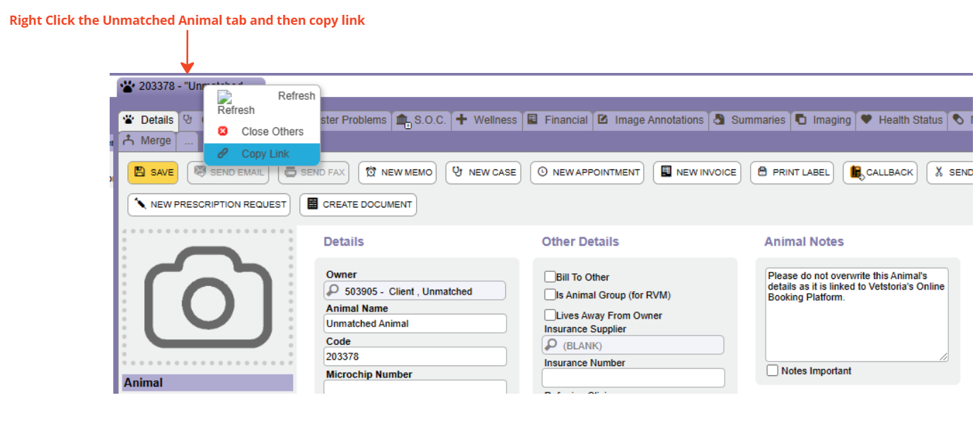This screenshot has width=980, height=444.
Task: Click the Callback button
Action: pyautogui.click(x=880, y=172)
